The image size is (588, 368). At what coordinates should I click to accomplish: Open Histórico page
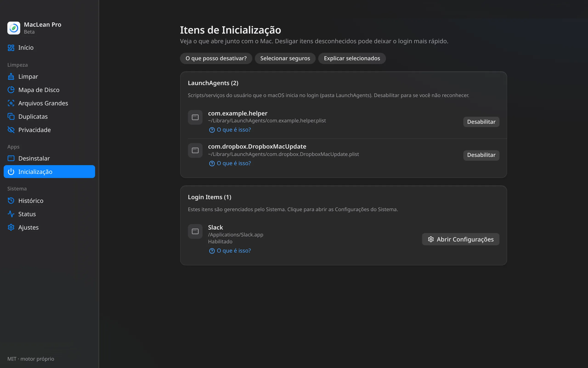pos(49,201)
